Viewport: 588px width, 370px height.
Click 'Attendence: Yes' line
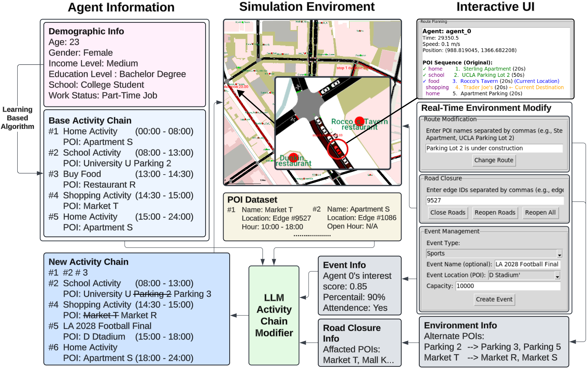pos(355,308)
